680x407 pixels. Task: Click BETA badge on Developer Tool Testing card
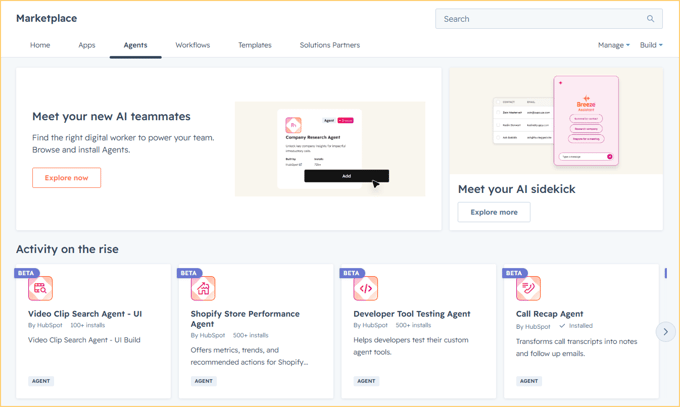tap(351, 273)
